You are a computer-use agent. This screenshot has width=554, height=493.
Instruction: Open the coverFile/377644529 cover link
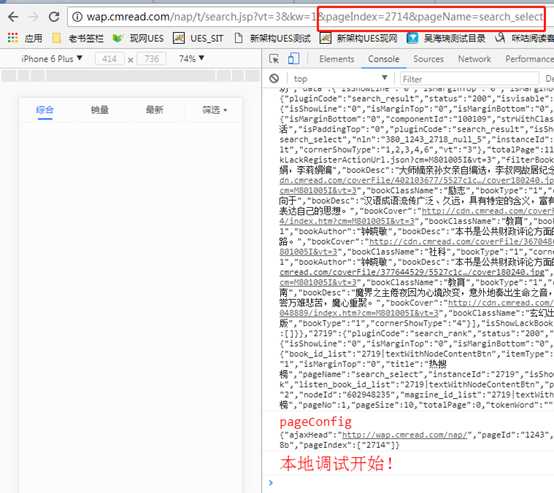pos(412,272)
